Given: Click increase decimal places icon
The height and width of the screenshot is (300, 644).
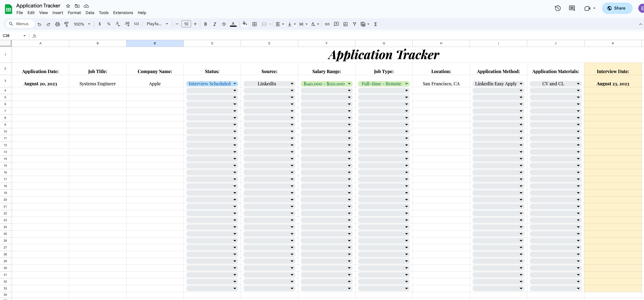Looking at the screenshot, I should pos(127,24).
